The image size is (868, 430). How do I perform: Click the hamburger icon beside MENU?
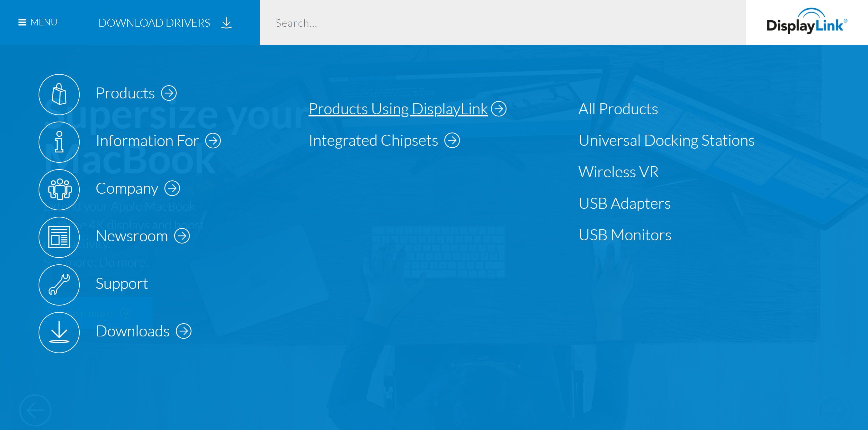click(22, 22)
